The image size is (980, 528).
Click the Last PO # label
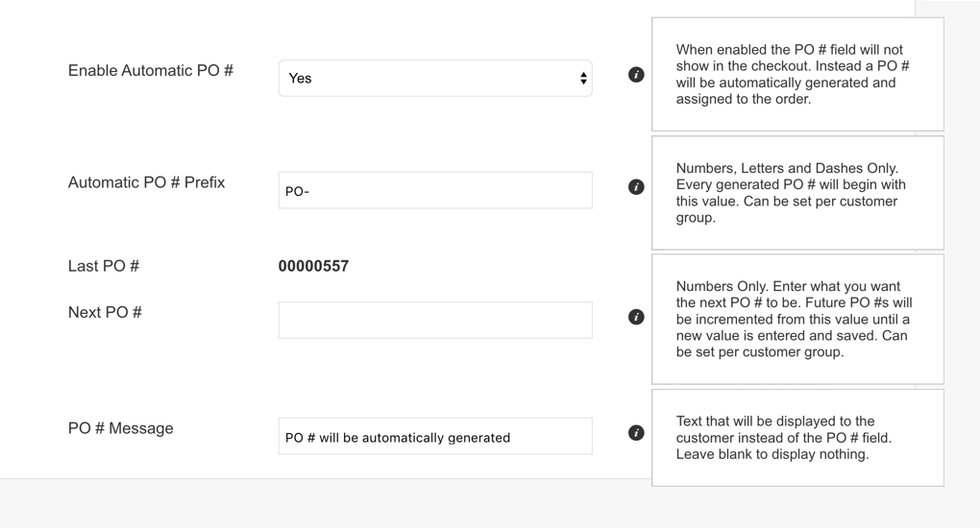click(104, 266)
